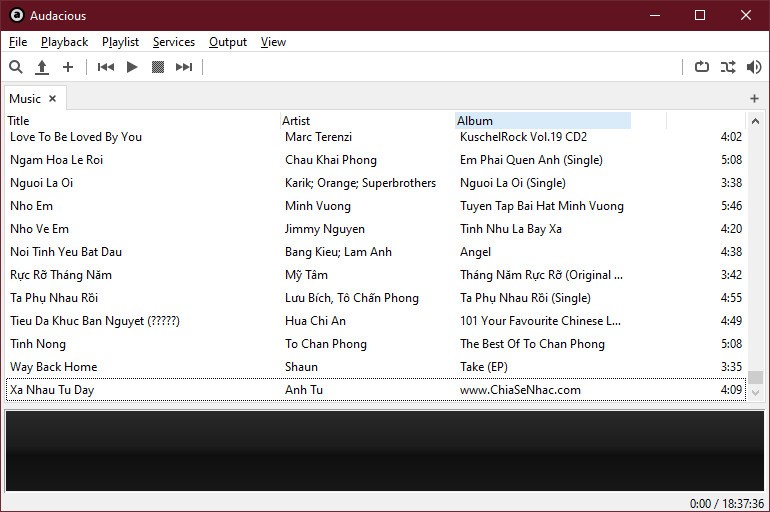The width and height of the screenshot is (770, 512).
Task: Open the search library magnifier icon
Action: point(16,67)
